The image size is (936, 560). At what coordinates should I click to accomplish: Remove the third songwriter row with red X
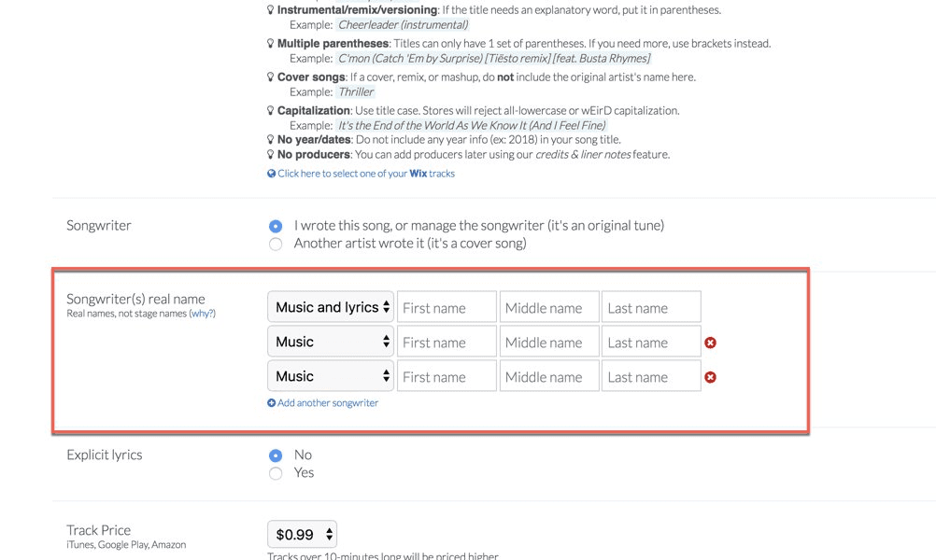(710, 377)
